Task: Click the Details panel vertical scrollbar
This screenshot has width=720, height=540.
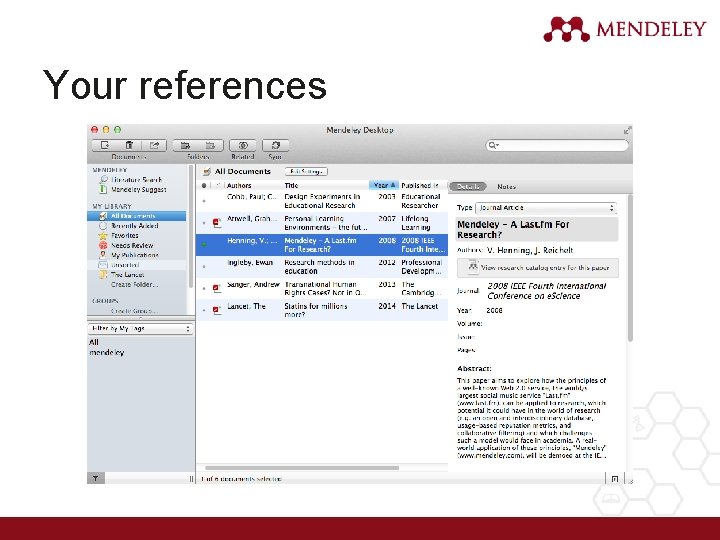Action: [x=630, y=268]
